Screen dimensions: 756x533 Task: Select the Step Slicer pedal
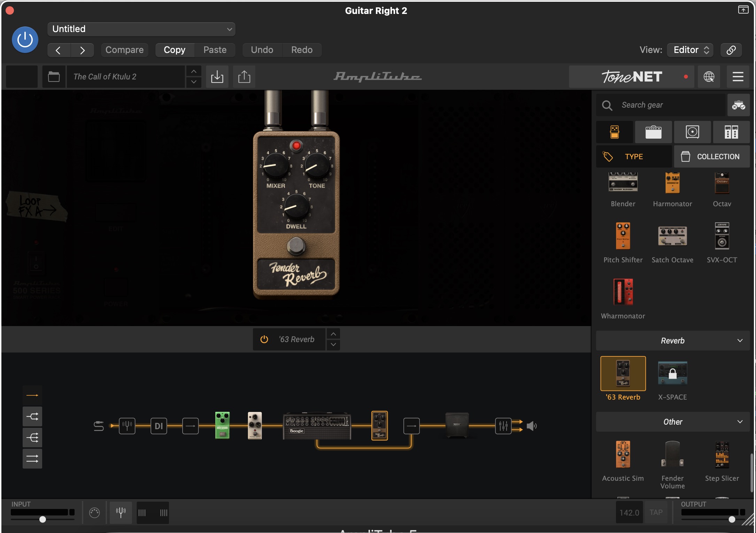click(x=722, y=461)
